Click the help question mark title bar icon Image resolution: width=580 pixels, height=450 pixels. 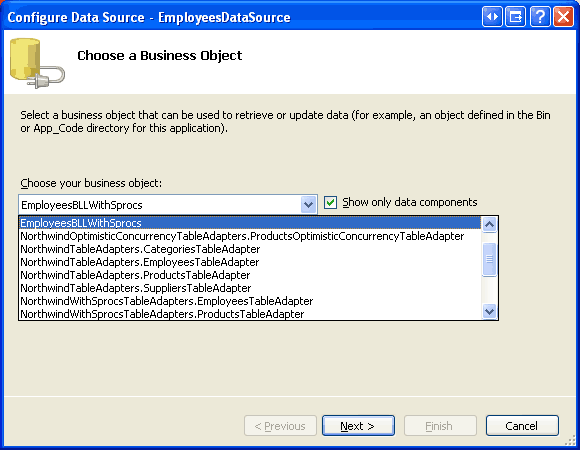click(x=540, y=17)
